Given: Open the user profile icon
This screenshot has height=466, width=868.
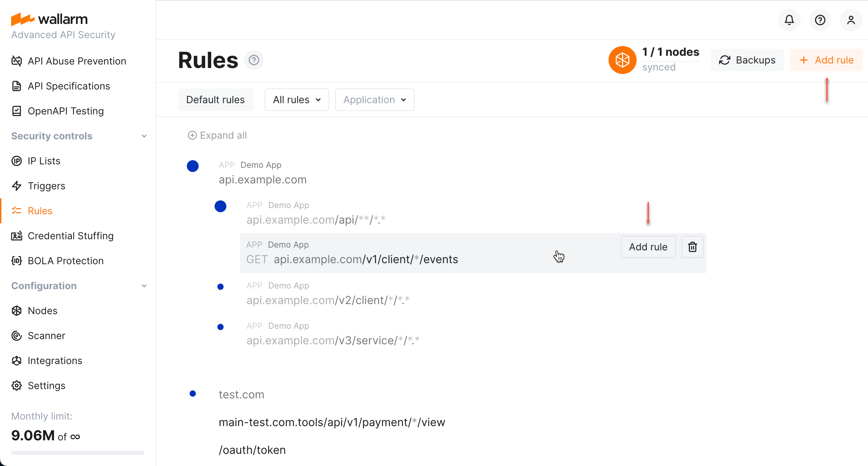Looking at the screenshot, I should point(851,20).
